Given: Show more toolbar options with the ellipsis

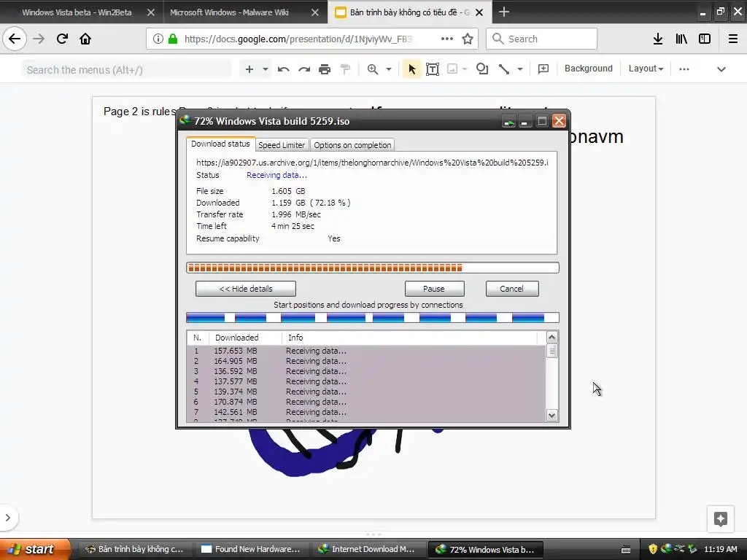Looking at the screenshot, I should click(684, 69).
